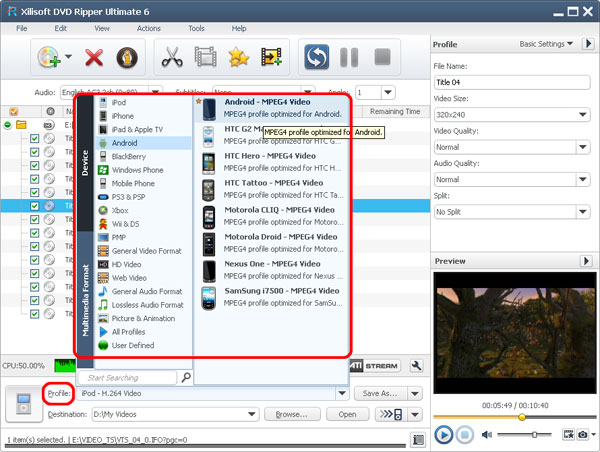Click the transfer-to-device icon

(391, 414)
